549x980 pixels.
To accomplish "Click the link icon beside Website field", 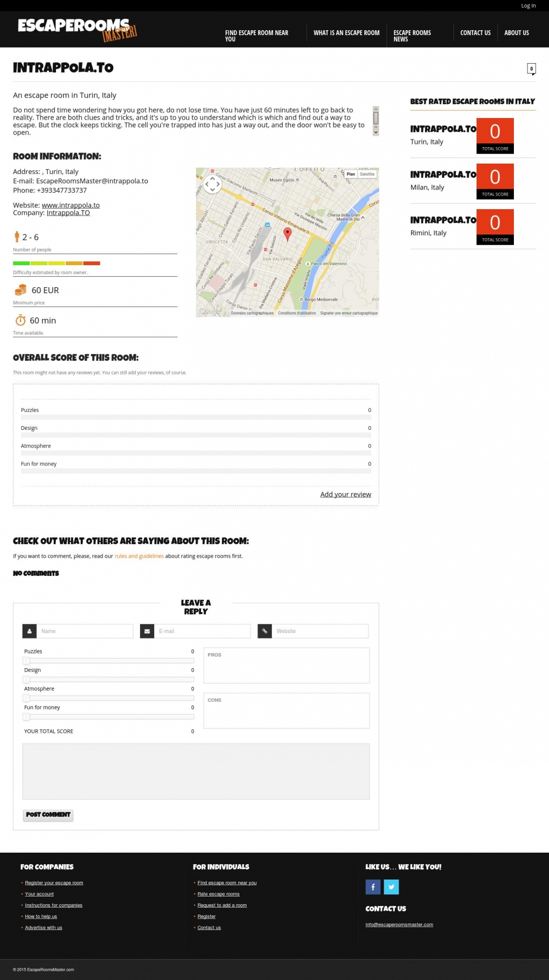I will pos(265,631).
